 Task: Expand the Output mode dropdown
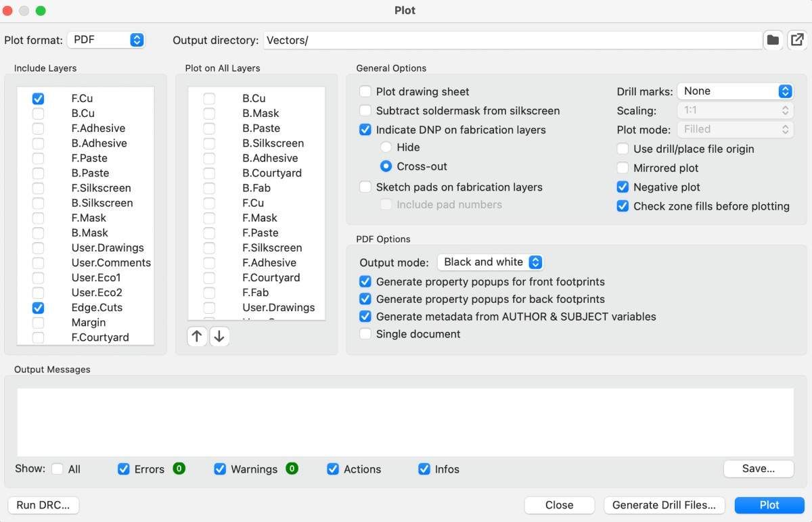point(490,262)
